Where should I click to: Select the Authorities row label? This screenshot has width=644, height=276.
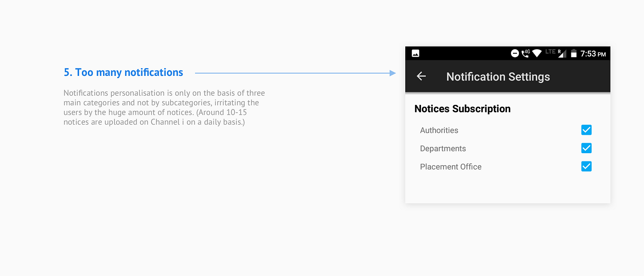(x=439, y=130)
